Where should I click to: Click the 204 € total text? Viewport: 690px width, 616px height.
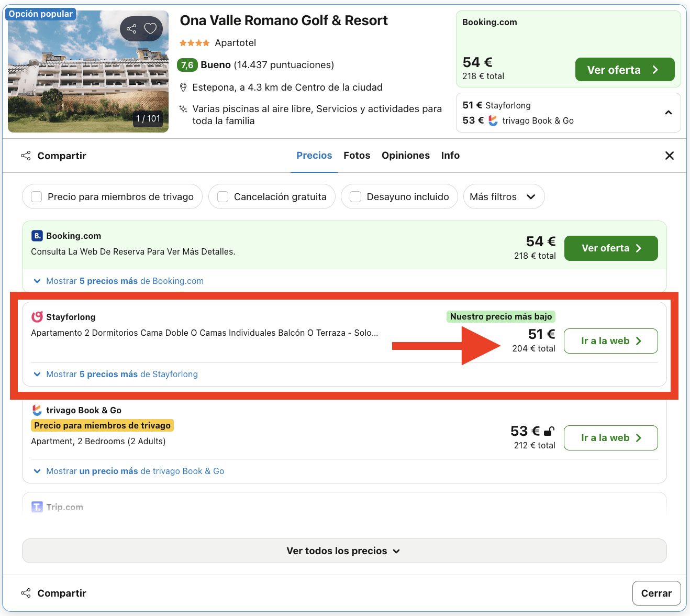(533, 348)
